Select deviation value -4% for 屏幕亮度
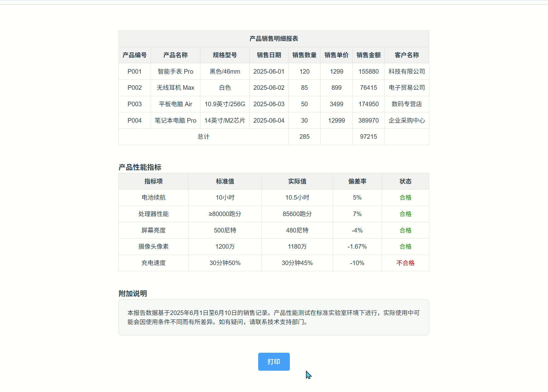The width and height of the screenshot is (548, 392). point(357,230)
